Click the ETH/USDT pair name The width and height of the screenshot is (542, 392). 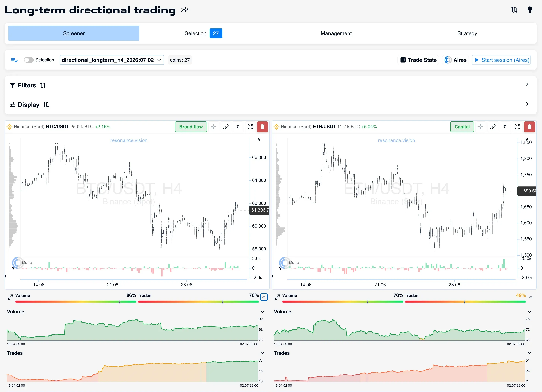[x=324, y=127]
